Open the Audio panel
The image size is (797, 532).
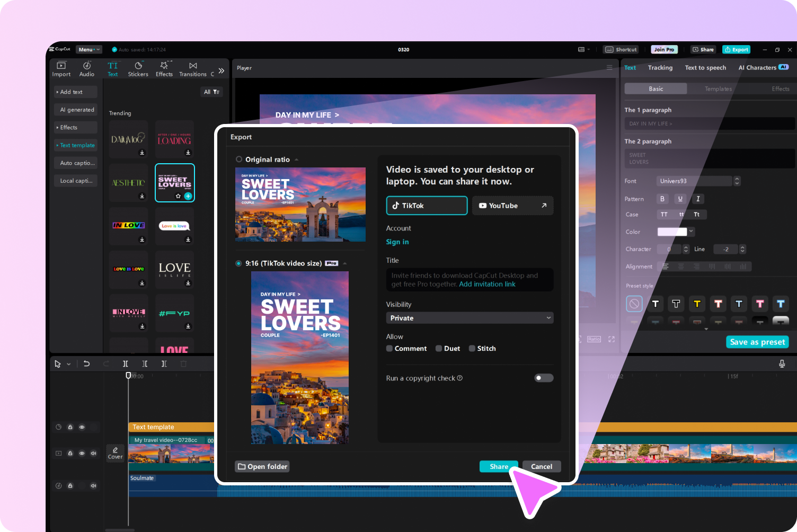(x=86, y=68)
